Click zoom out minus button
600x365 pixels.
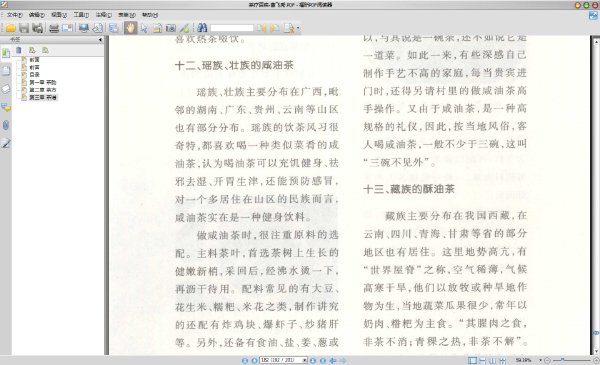point(547,360)
